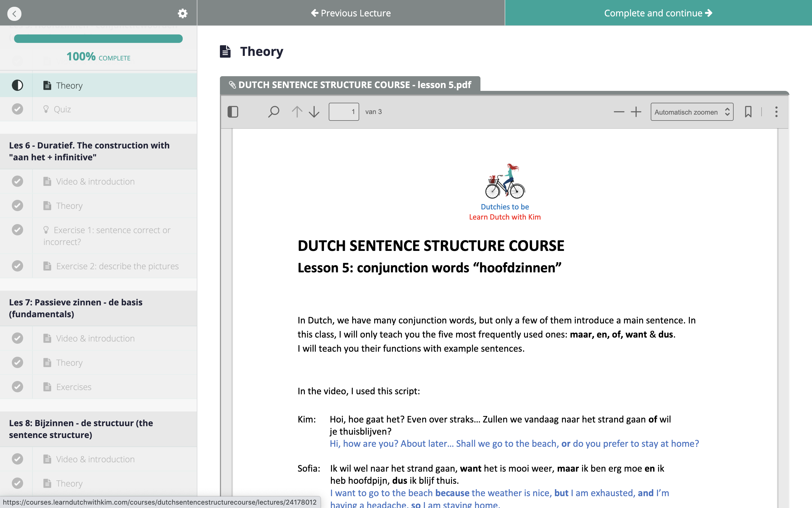Screen dimensions: 812x508
Task: Open the PDF search magnifier
Action: click(273, 112)
